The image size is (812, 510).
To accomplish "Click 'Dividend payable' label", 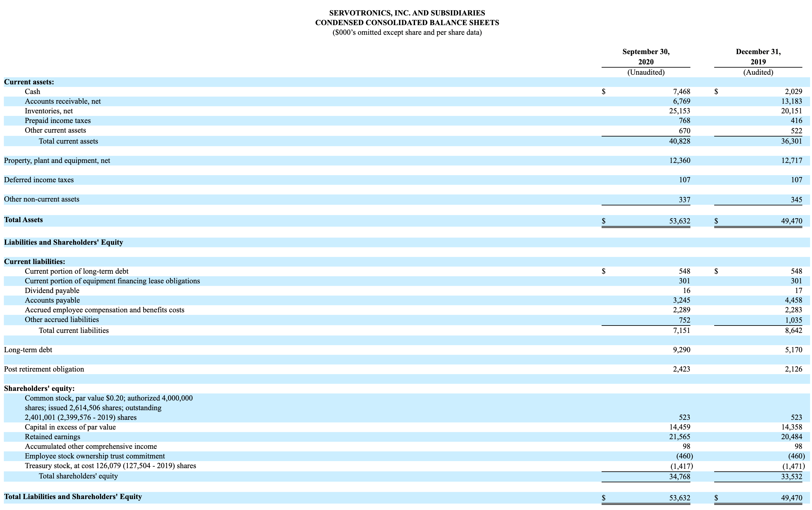I will (52, 291).
